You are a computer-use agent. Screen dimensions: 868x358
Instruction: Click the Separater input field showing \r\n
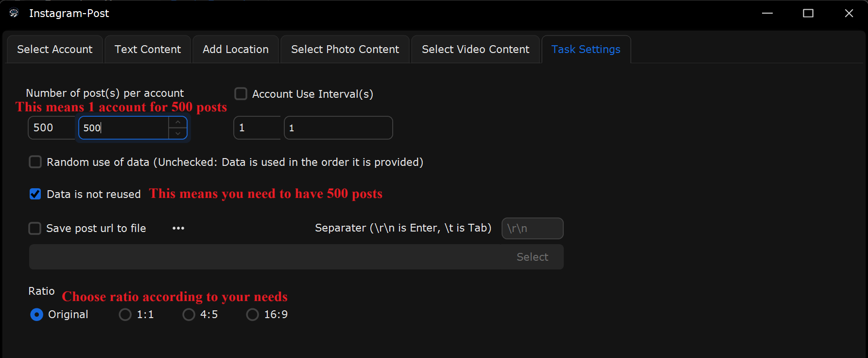[532, 228]
